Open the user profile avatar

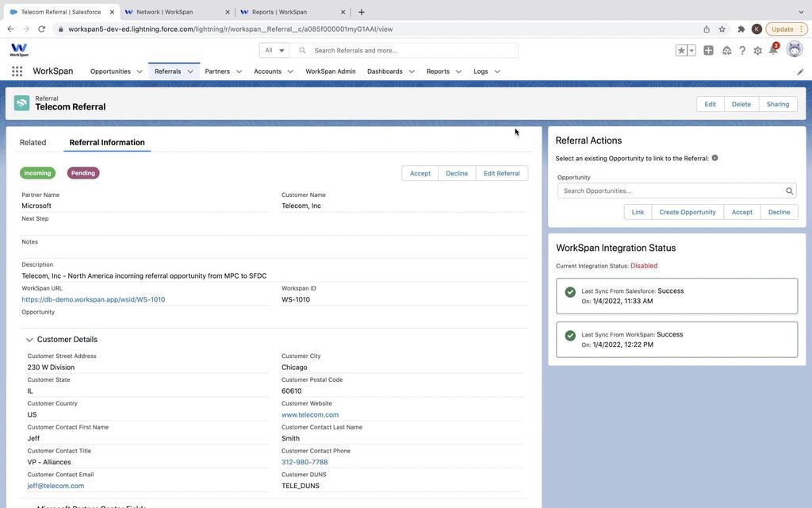[x=795, y=49]
